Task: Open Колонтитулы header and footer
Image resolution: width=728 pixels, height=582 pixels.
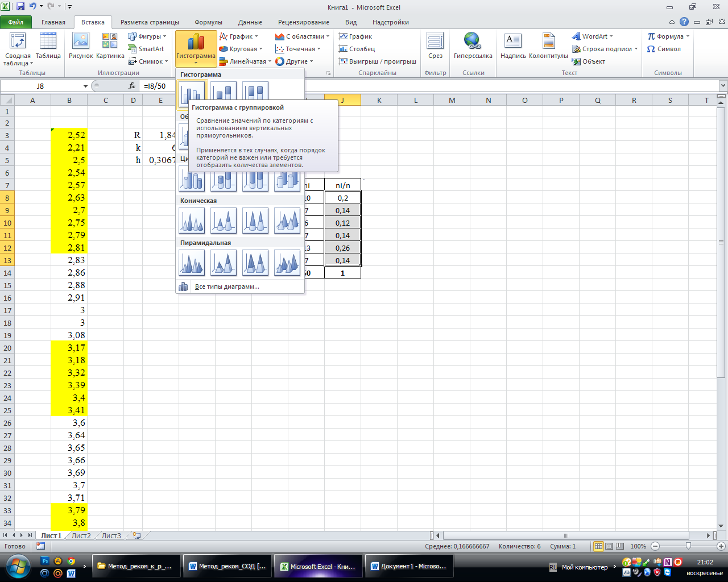Action: click(x=548, y=45)
